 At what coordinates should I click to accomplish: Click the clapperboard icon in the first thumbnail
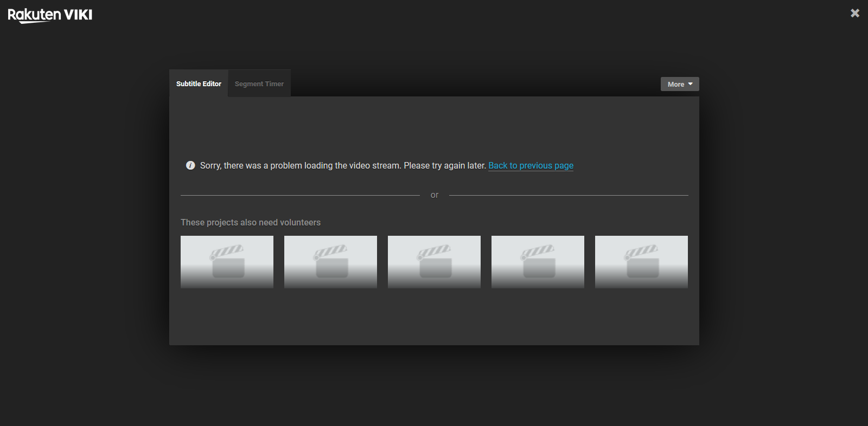[x=227, y=261]
